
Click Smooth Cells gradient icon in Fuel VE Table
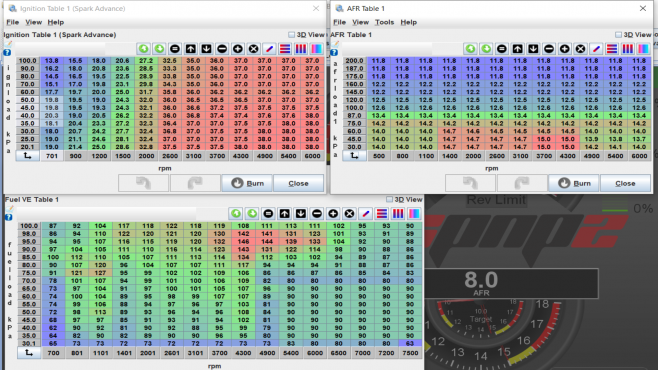pos(414,214)
